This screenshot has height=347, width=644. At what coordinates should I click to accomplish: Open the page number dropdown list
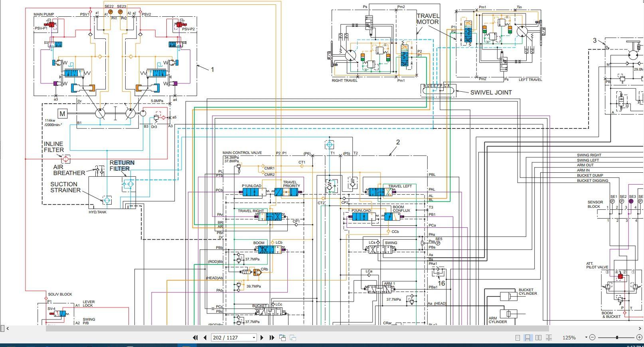(254, 337)
